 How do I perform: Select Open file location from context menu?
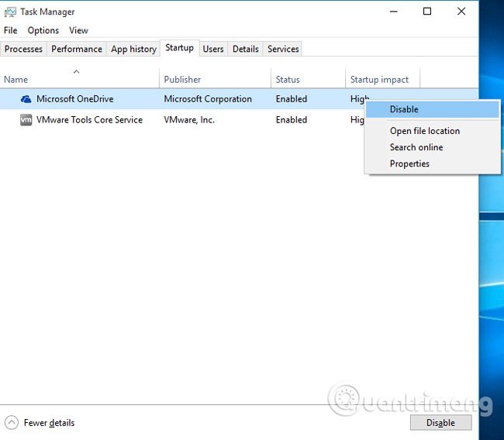(424, 131)
